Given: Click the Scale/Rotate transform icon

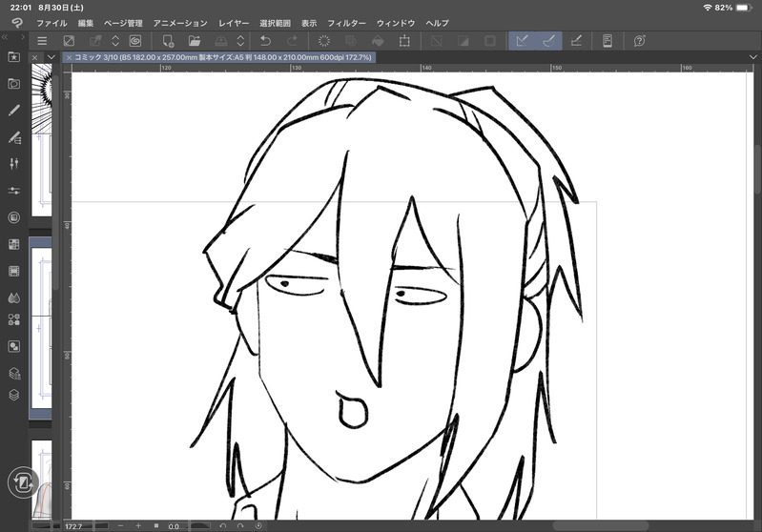Looking at the screenshot, I should (x=404, y=41).
